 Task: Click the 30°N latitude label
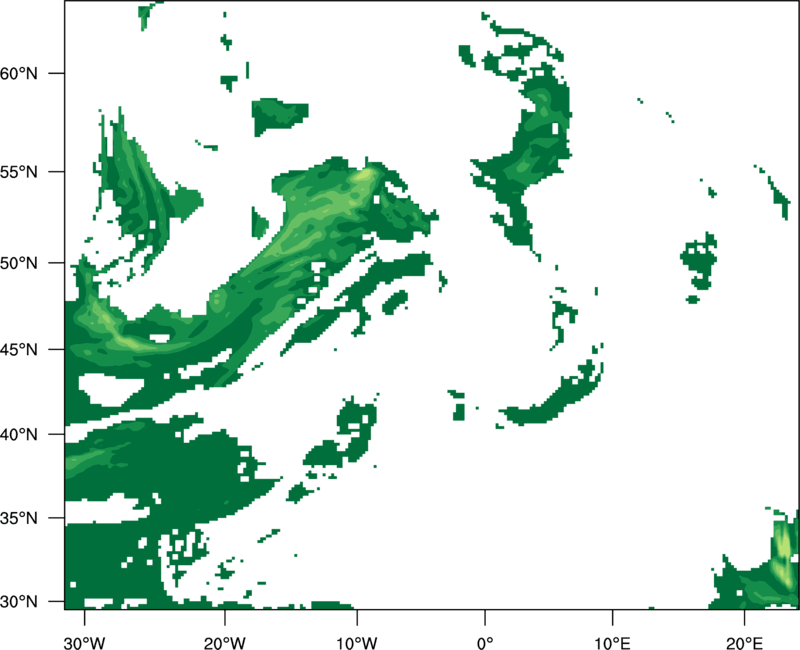click(19, 602)
